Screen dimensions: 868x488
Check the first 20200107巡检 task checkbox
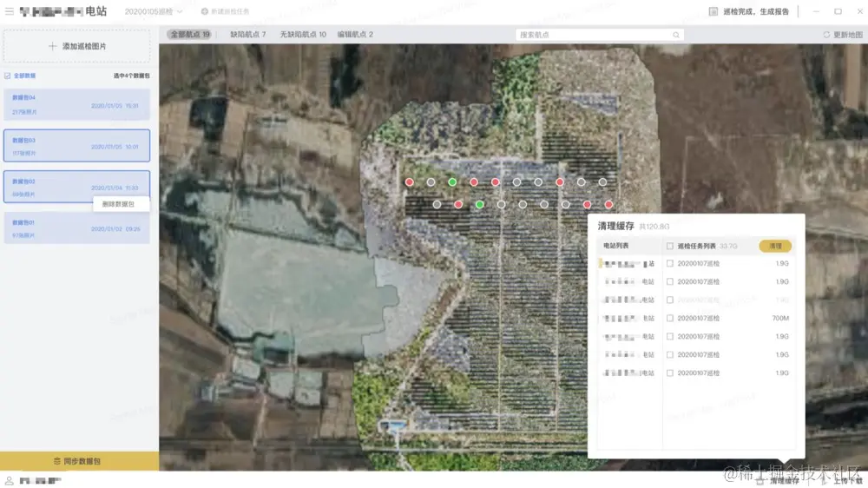point(670,264)
